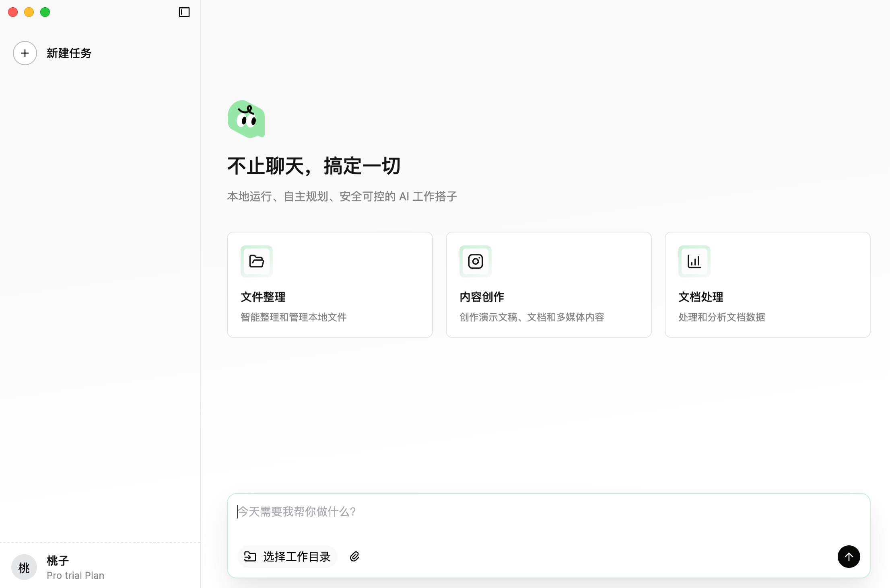
Task: Open the 文档处理 card
Action: click(767, 284)
